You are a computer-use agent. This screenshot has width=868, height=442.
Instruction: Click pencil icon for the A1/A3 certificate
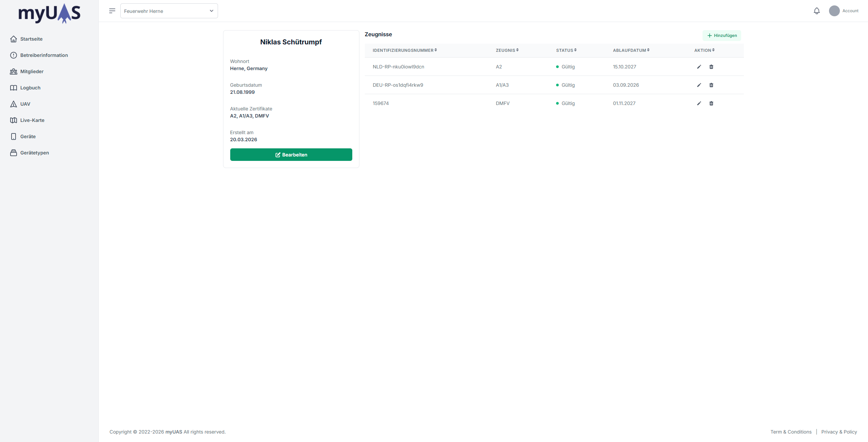pyautogui.click(x=699, y=85)
